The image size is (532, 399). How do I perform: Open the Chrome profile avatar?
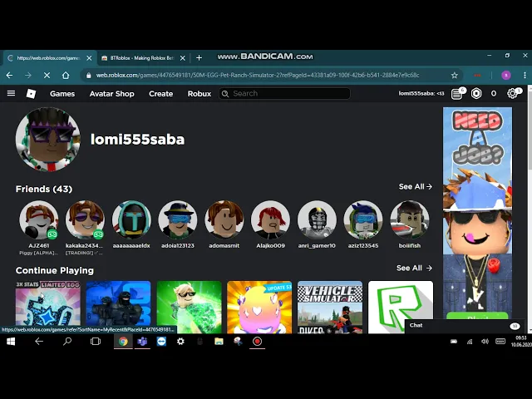[506, 75]
